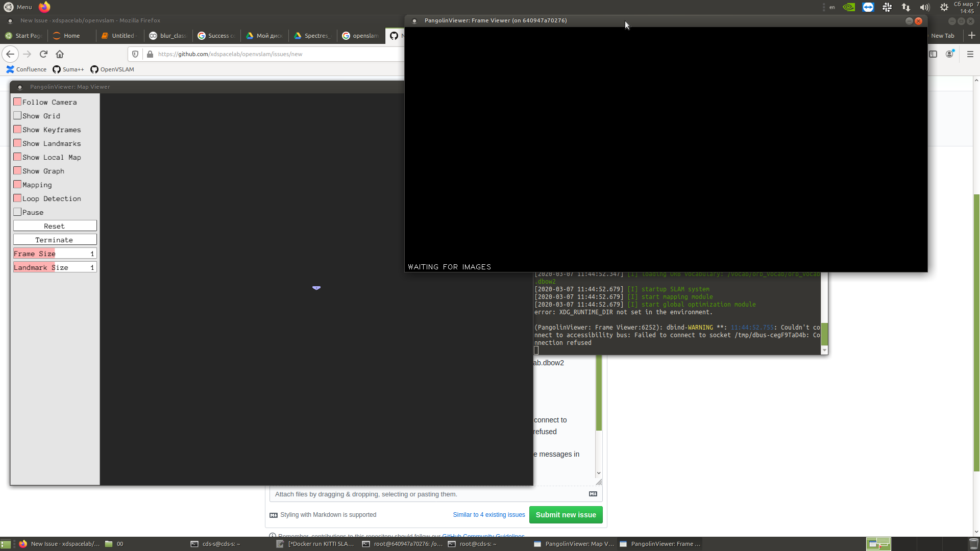This screenshot has width=980, height=551.
Task: Click the attach file icon in the comment box
Action: [593, 494]
